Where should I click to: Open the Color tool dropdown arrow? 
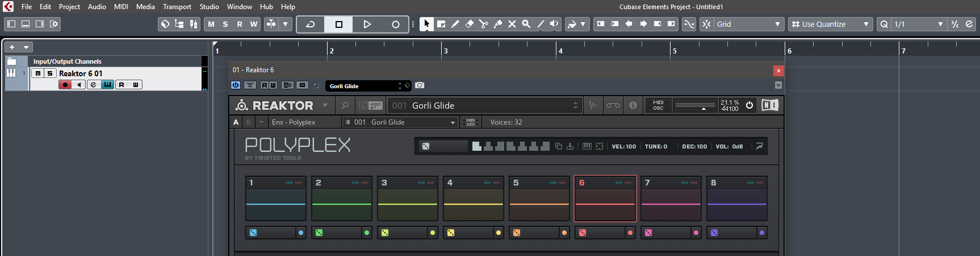(x=583, y=24)
